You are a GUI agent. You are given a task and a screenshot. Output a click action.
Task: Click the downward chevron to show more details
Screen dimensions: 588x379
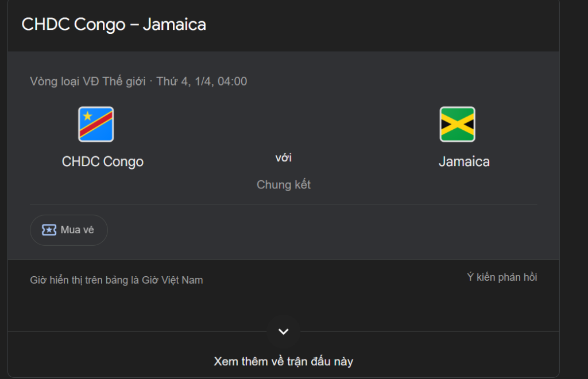click(x=283, y=331)
